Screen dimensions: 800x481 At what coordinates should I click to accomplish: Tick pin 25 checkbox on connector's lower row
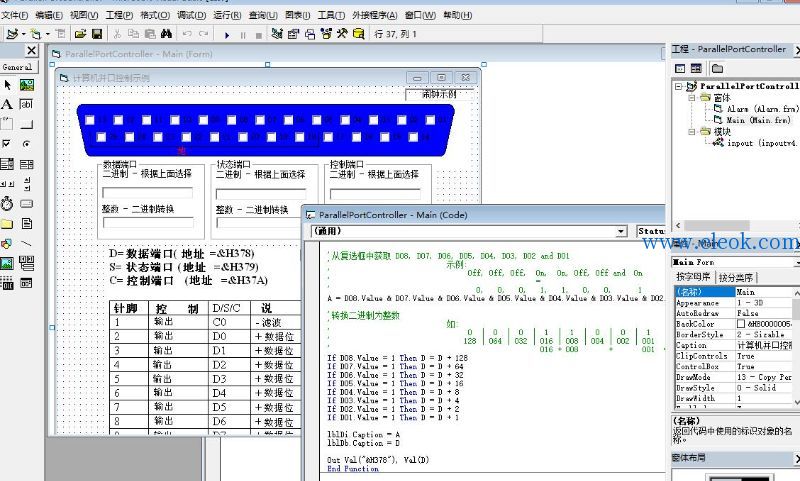(x=101, y=137)
